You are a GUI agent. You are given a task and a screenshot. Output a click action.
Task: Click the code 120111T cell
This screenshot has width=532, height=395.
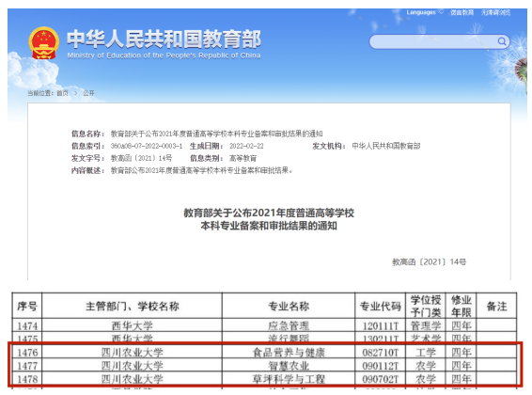click(381, 326)
